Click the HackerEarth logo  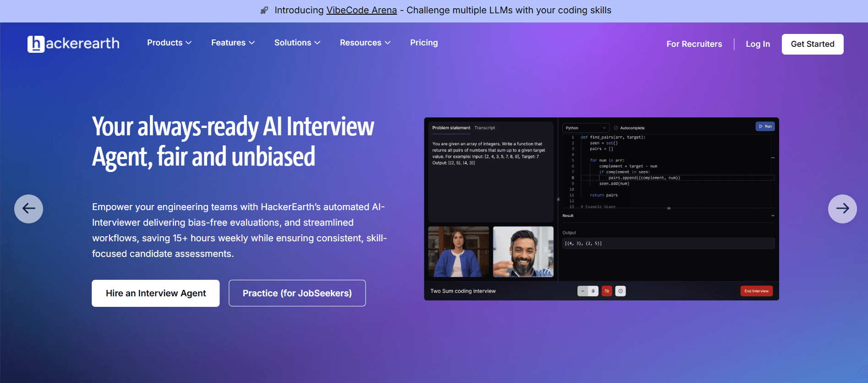click(73, 44)
